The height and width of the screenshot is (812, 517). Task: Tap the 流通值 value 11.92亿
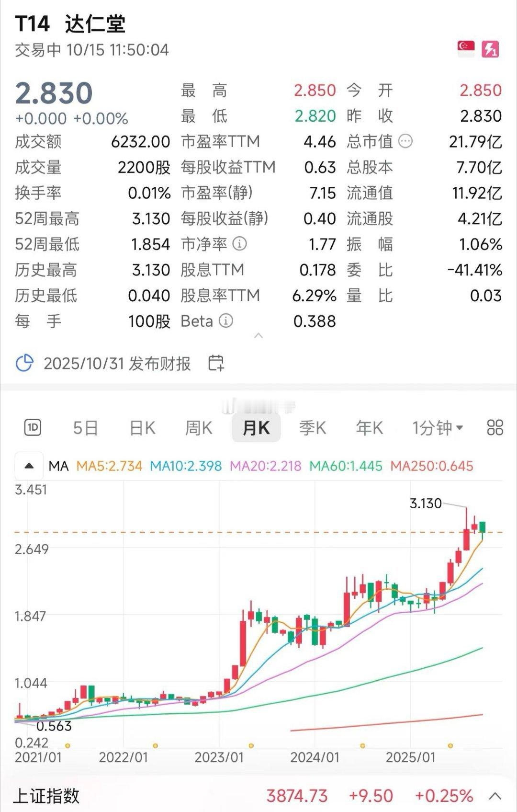point(477,193)
